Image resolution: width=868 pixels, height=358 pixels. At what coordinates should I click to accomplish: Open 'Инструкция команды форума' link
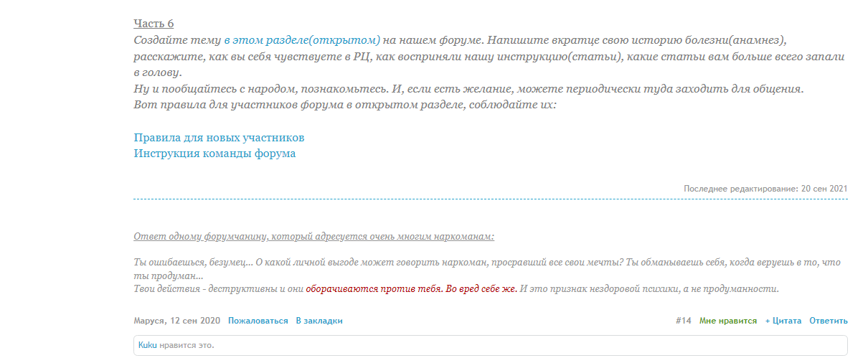click(214, 154)
